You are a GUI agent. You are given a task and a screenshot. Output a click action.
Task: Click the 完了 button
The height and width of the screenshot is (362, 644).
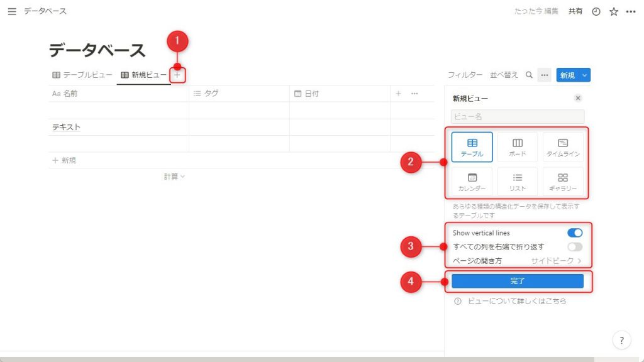(x=518, y=281)
